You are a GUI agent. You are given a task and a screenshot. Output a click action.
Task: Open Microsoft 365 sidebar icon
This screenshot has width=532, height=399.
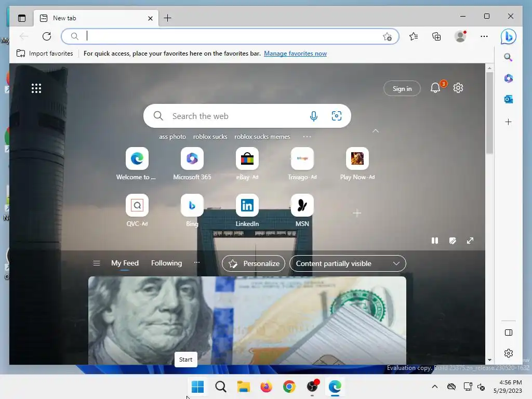click(x=508, y=78)
